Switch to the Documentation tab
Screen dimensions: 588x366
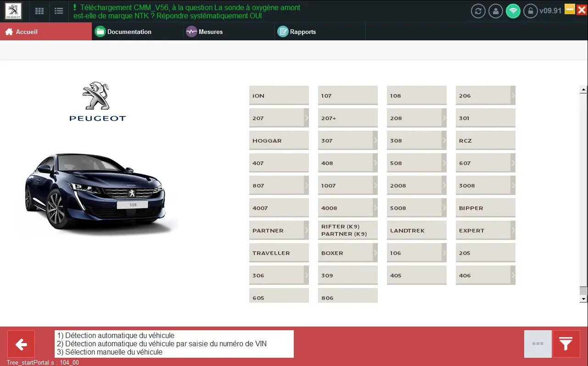pyautogui.click(x=129, y=32)
